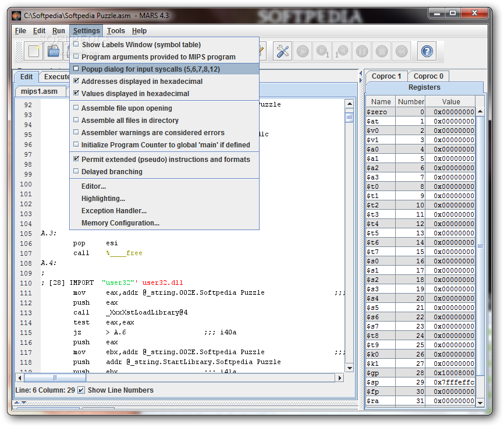Click editor horizontal scrollbar right arrow
Screen dimensions: 504x427
coord(339,377)
